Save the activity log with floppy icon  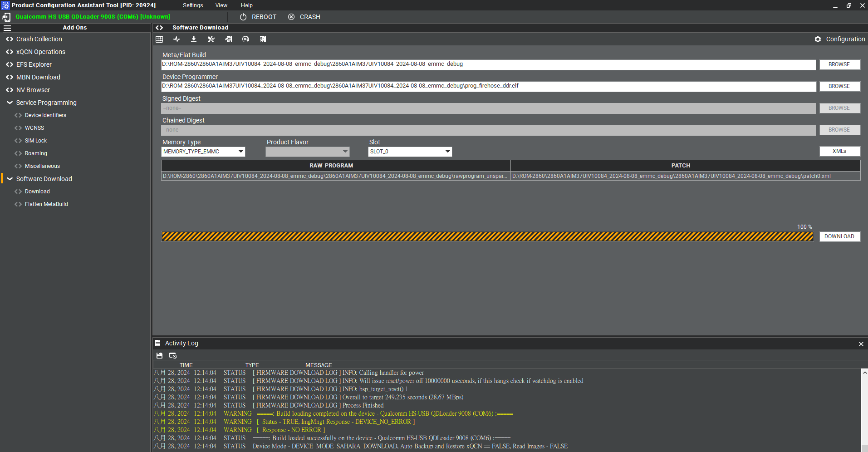[159, 356]
